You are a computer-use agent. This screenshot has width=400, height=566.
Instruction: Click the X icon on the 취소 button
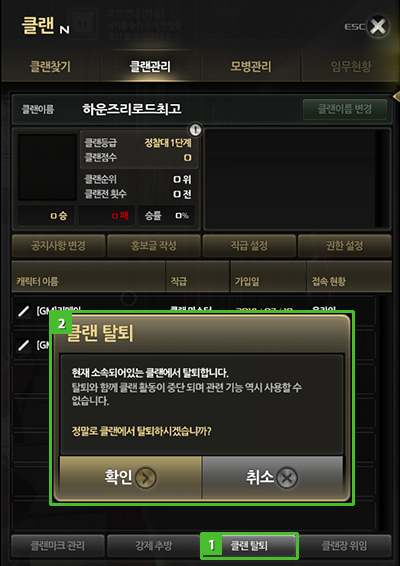(x=287, y=478)
